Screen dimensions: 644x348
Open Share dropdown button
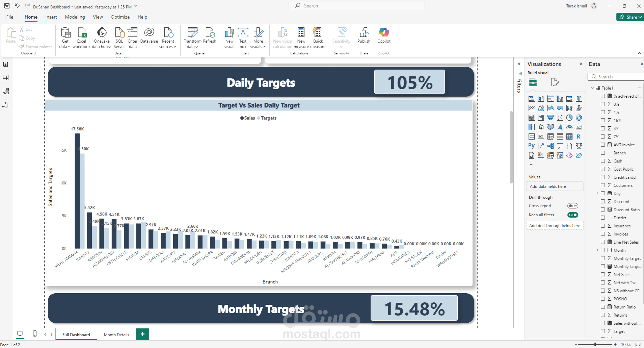pos(630,17)
